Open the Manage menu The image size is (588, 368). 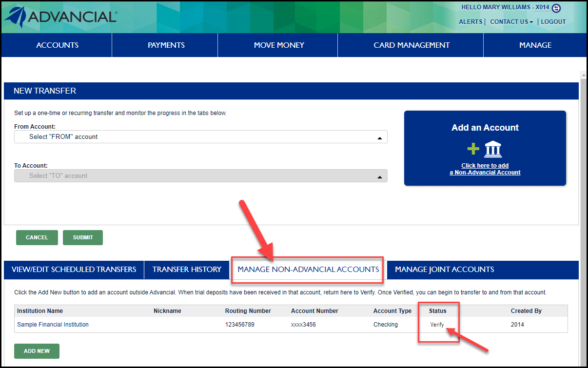(x=535, y=45)
